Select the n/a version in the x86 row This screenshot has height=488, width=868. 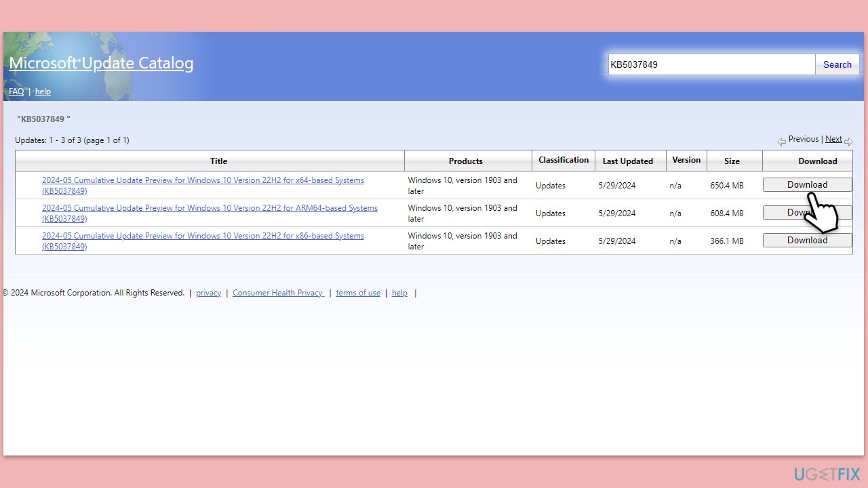[x=675, y=241]
